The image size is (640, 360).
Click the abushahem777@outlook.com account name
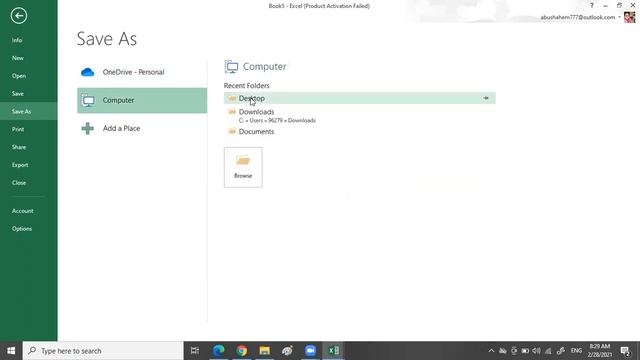tap(578, 17)
